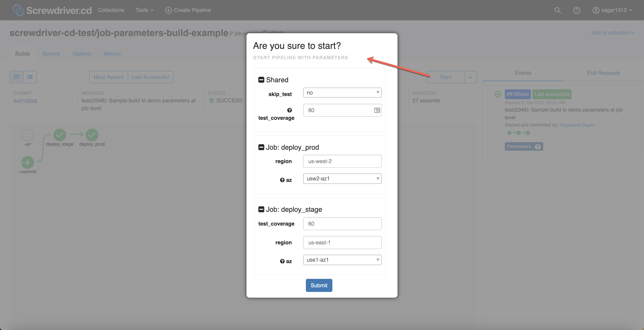
Task: Click the 27 seconds duration value
Action: [426, 100]
